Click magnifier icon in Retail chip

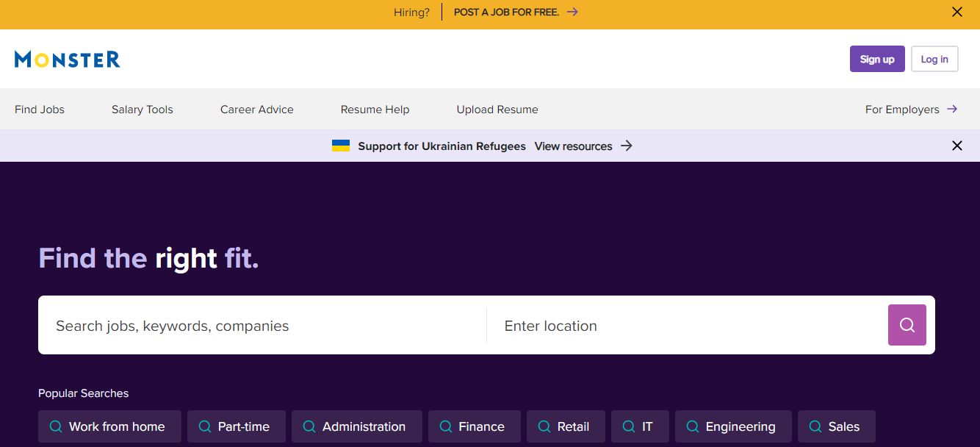click(x=544, y=426)
